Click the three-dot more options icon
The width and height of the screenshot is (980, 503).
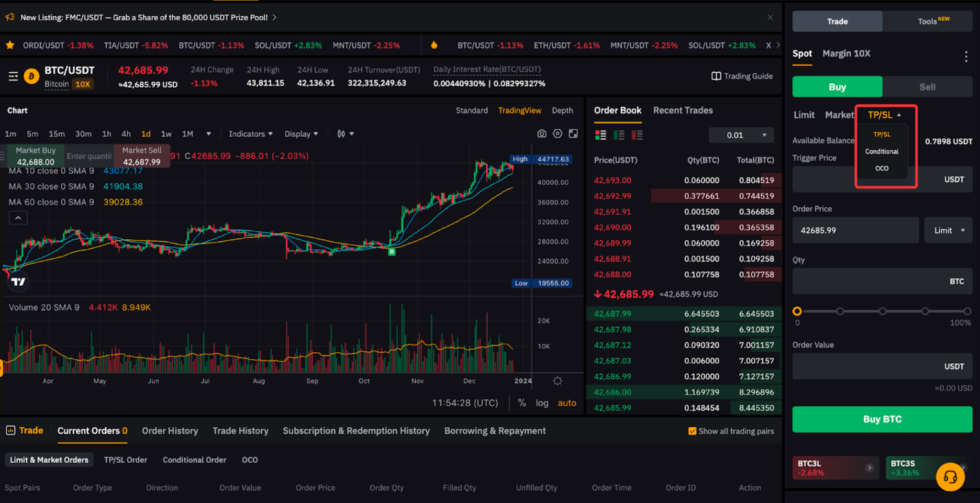(966, 56)
